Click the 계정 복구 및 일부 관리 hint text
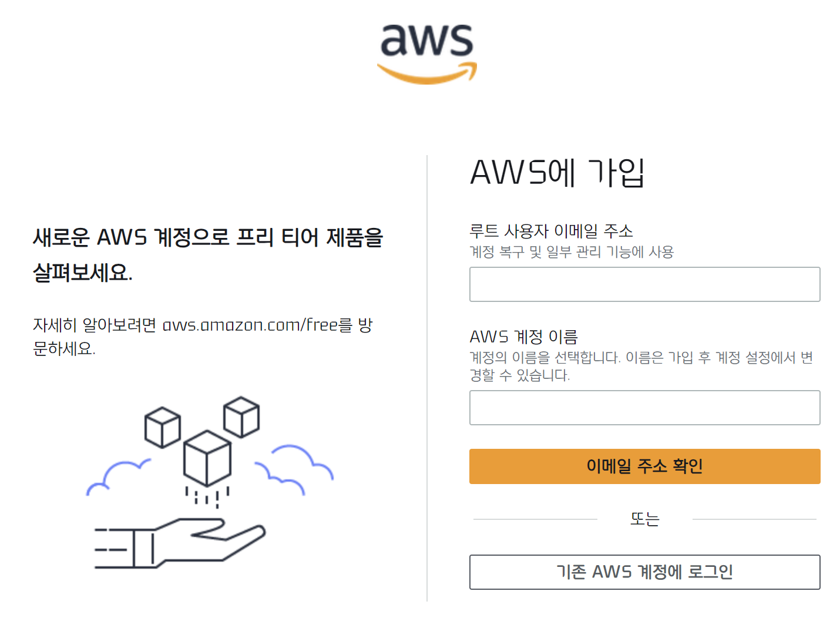This screenshot has width=840, height=618. click(x=572, y=252)
